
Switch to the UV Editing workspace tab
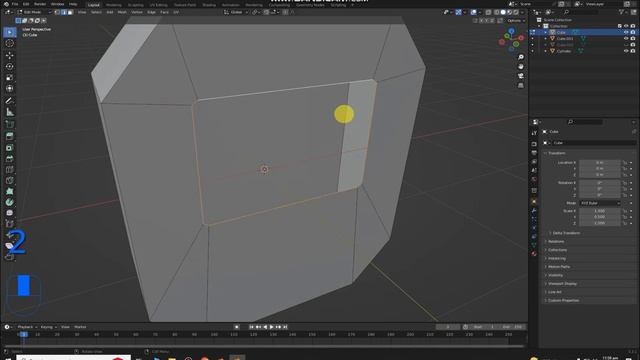pos(158,5)
